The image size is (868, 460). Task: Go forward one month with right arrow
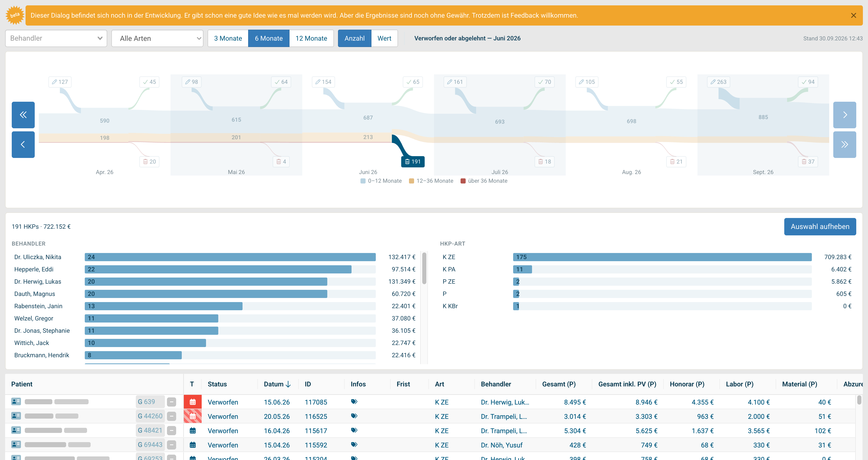point(845,115)
